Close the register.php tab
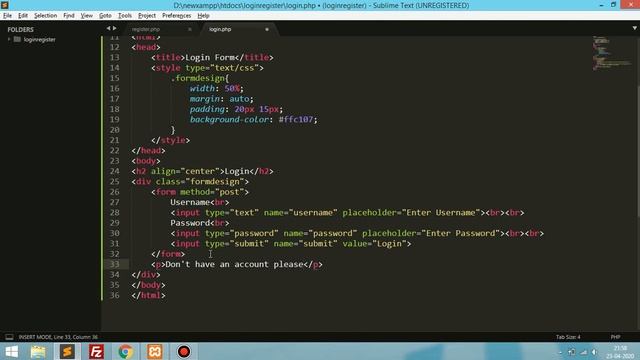Viewport: 640px width, 360px height. (x=190, y=29)
